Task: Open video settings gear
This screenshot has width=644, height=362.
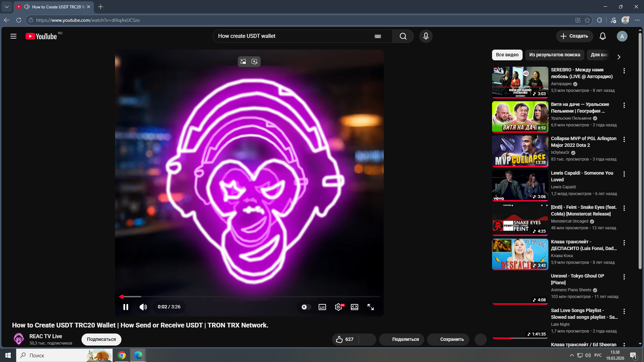Action: tap(338, 307)
